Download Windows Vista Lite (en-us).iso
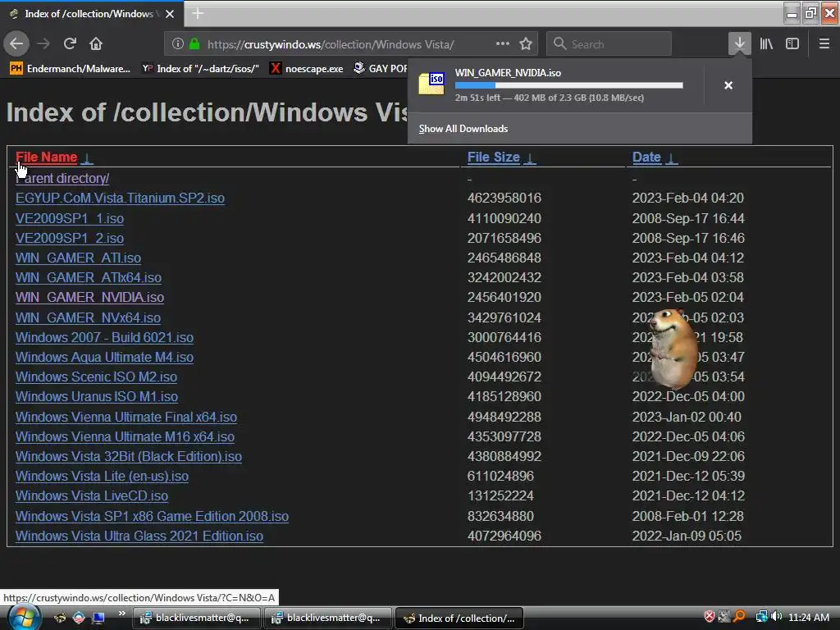Screen dimensions: 840x630 click(102, 476)
